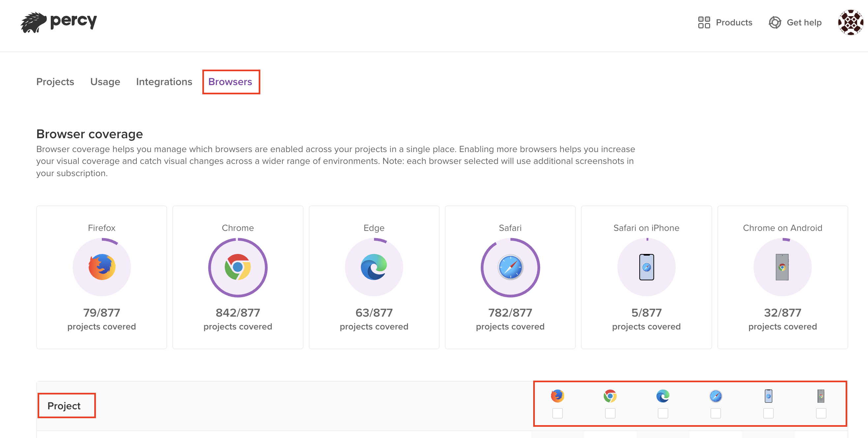
Task: Click the Chrome icon in coverage card
Action: click(x=238, y=267)
